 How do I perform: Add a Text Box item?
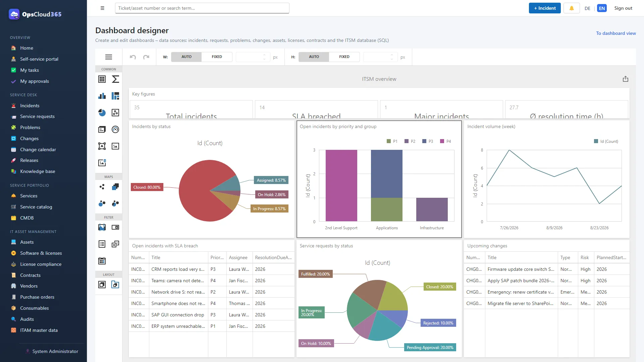pyautogui.click(x=102, y=146)
